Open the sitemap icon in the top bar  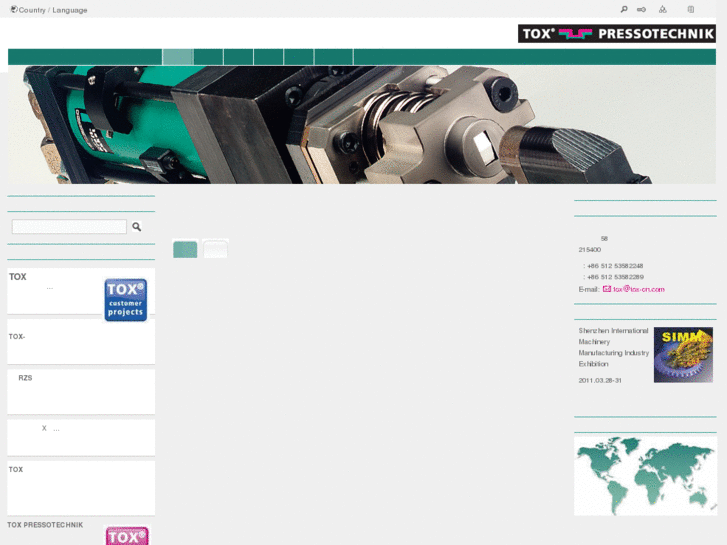(663, 9)
